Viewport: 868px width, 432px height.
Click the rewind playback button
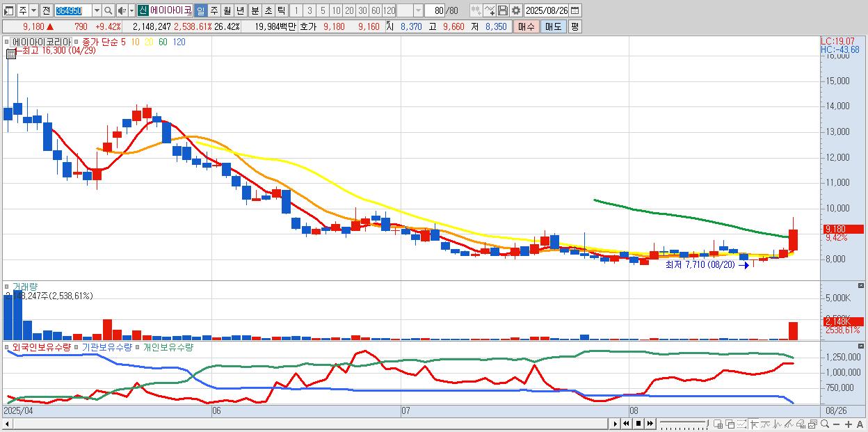(626, 424)
